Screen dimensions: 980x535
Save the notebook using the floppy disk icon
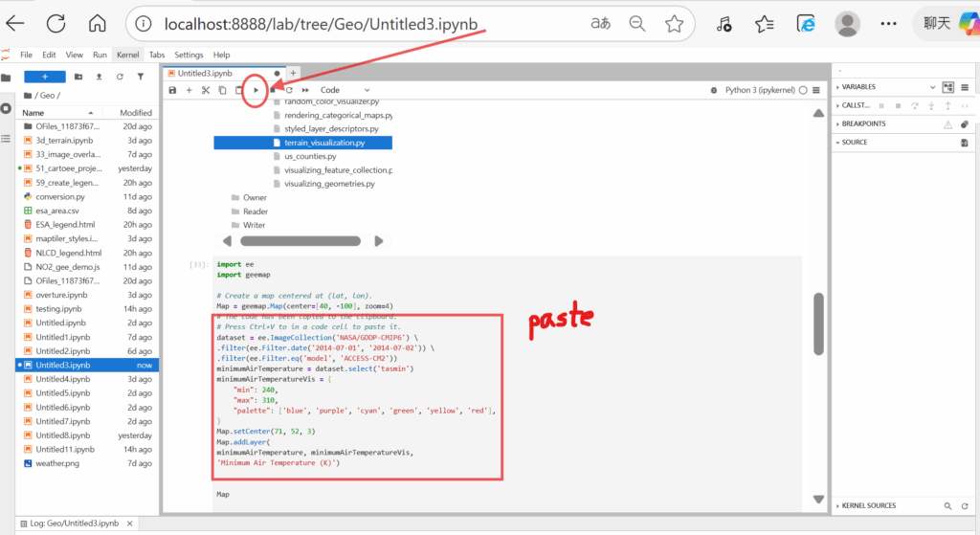tap(172, 90)
